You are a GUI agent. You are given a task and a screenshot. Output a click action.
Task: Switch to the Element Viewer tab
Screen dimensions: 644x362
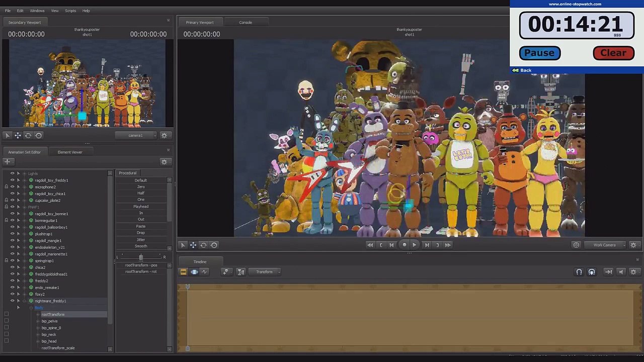70,152
